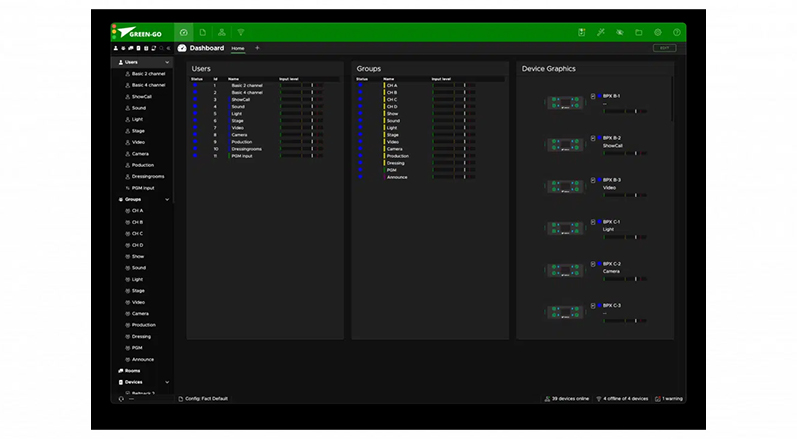The height and width of the screenshot is (439, 797).
Task: Click the '4 offline of 4 devices' status text
Action: tap(626, 399)
